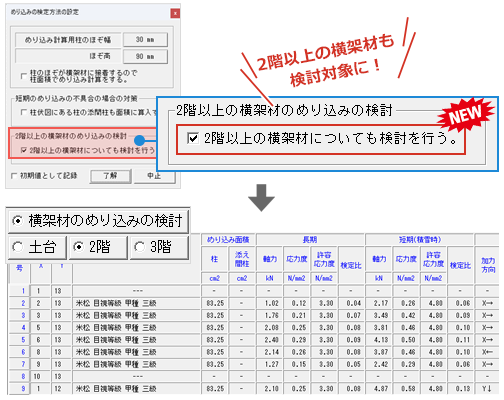
Task: Select row number 5 in table
Action: click(19, 340)
